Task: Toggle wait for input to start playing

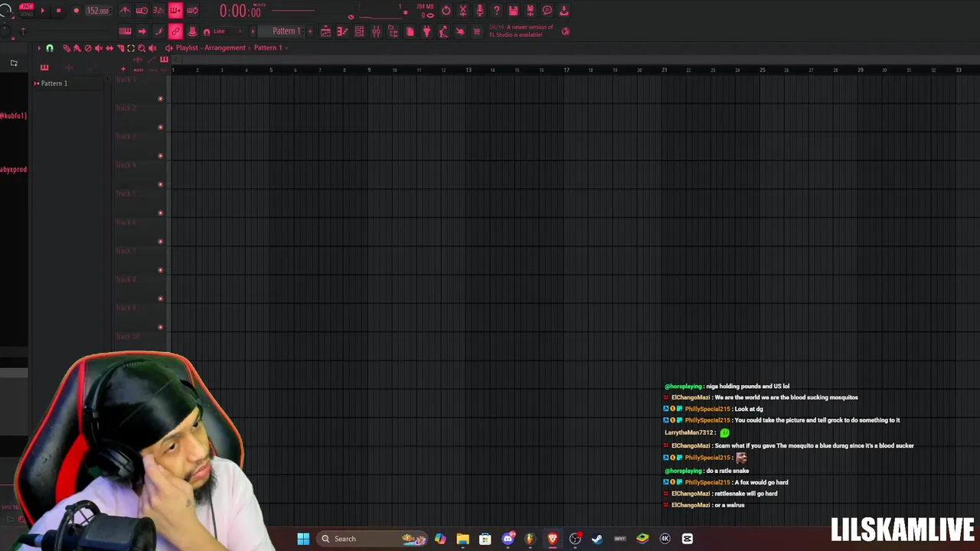Action: (142, 11)
